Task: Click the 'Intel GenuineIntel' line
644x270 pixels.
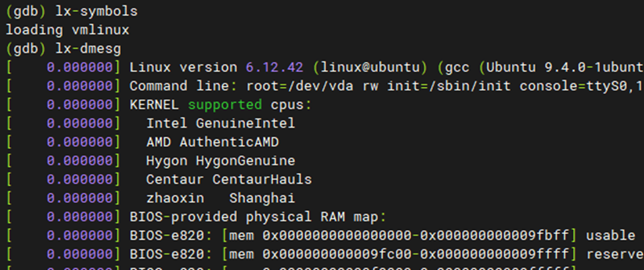Action: point(220,124)
